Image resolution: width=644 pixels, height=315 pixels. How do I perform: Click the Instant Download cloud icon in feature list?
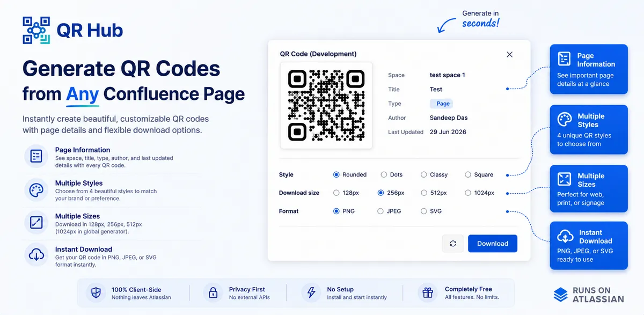(36, 255)
